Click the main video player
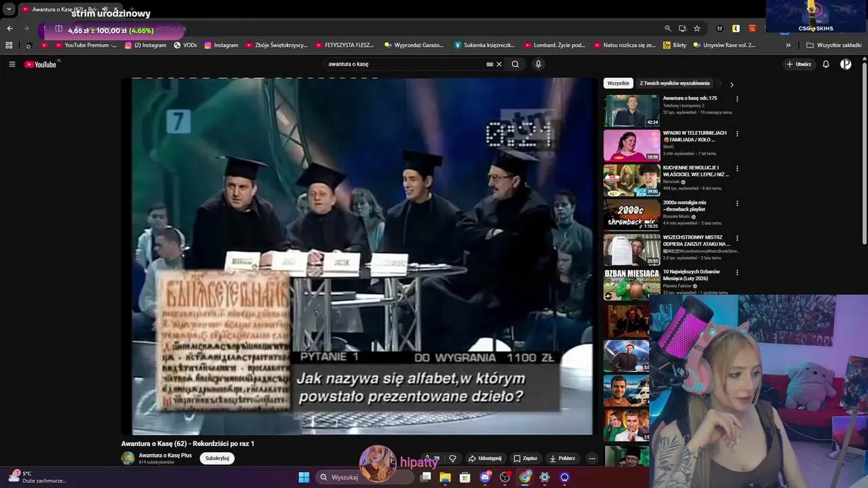868x488 pixels. tap(359, 256)
